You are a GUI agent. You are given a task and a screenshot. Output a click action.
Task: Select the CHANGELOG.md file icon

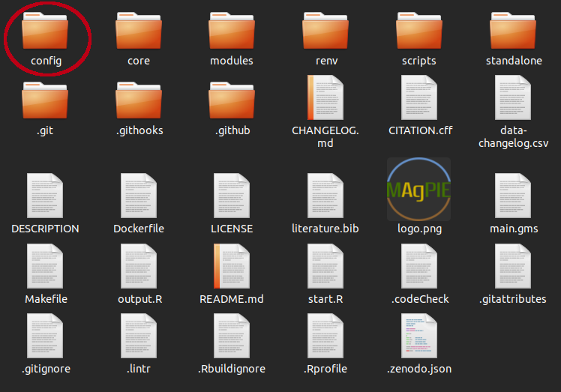tap(325, 97)
